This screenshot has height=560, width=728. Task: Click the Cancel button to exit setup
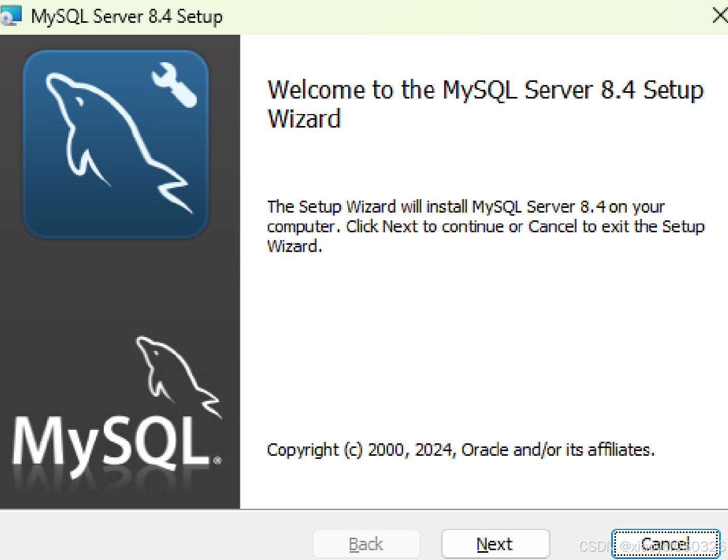(666, 544)
